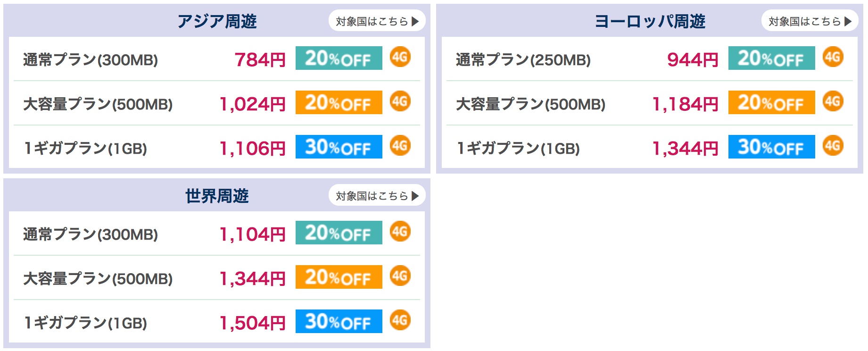The image size is (868, 351).
Task: Open アジア周遊 対象国はこちら link
Action: pyautogui.click(x=377, y=21)
